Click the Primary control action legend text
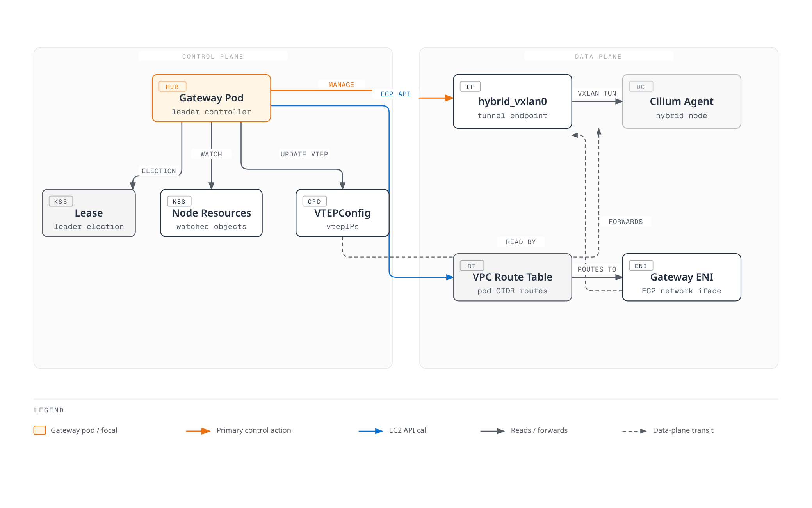Viewport: 812px width, 508px height. point(254,430)
